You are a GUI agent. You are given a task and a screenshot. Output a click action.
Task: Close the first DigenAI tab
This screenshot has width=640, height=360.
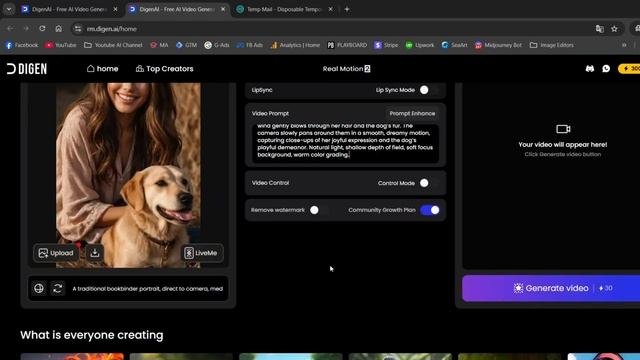[x=115, y=9]
